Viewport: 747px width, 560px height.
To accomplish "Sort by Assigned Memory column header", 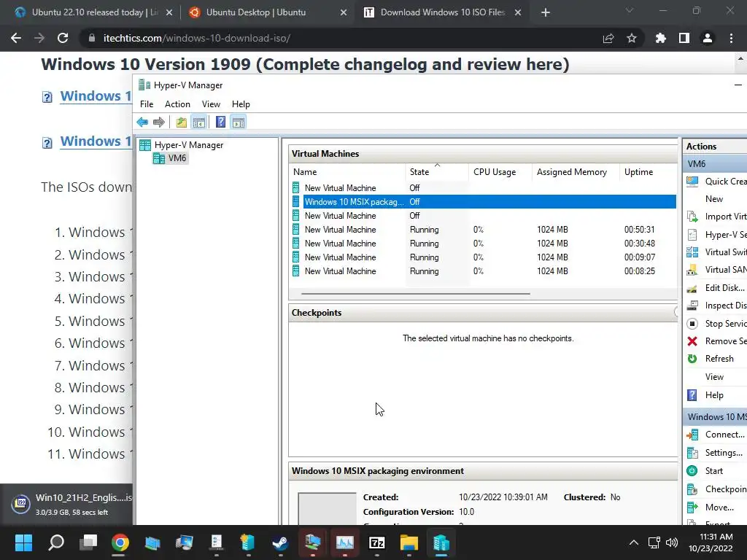I will (576, 172).
